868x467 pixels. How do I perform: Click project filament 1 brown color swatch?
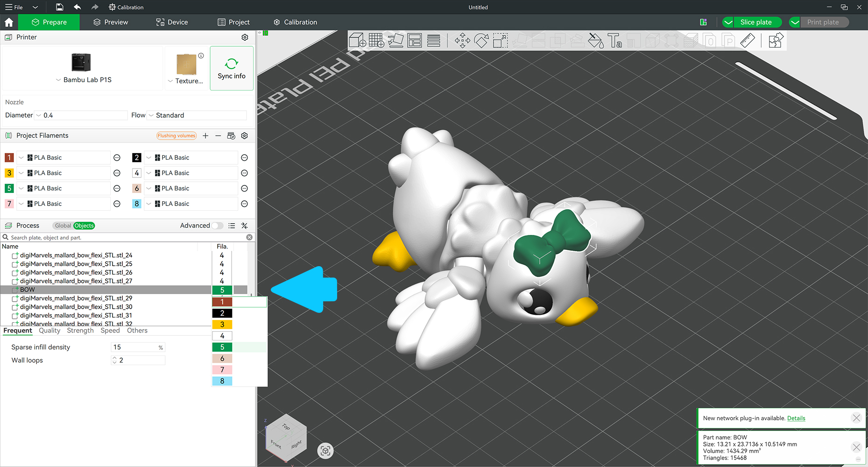coord(9,158)
